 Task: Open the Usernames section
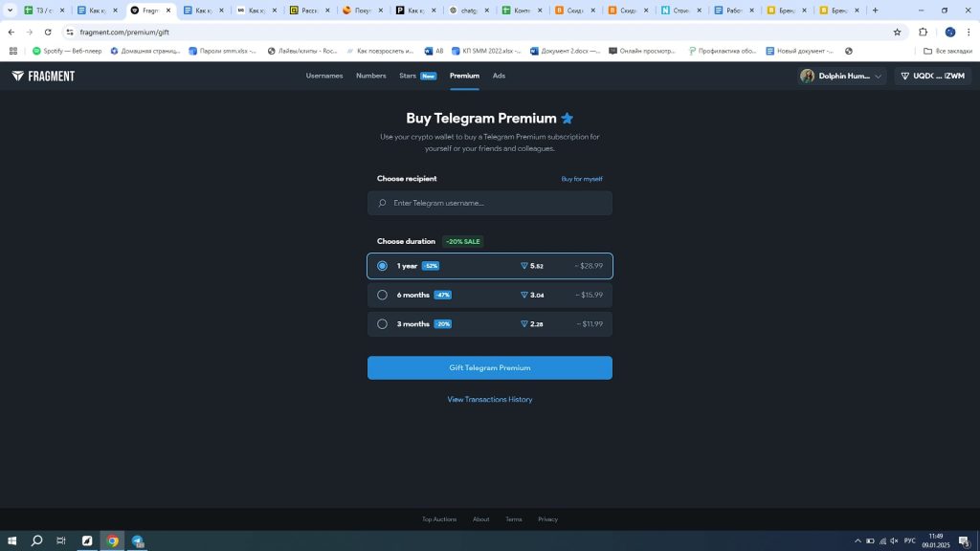click(x=324, y=76)
